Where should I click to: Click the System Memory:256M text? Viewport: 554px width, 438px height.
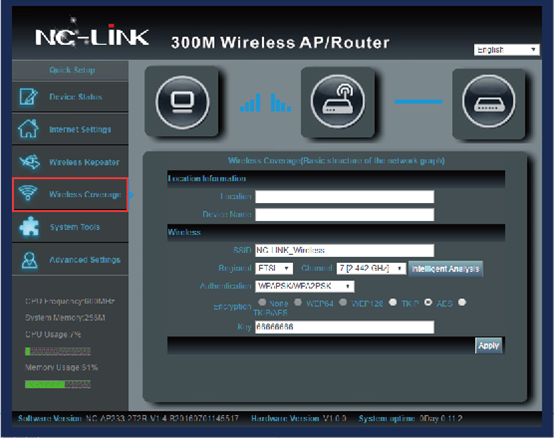pyautogui.click(x=65, y=318)
